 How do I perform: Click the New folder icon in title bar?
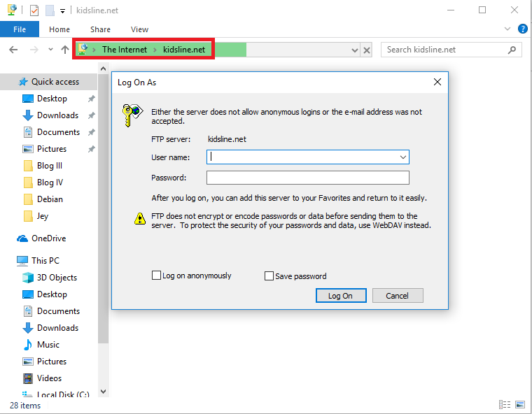[x=50, y=10]
